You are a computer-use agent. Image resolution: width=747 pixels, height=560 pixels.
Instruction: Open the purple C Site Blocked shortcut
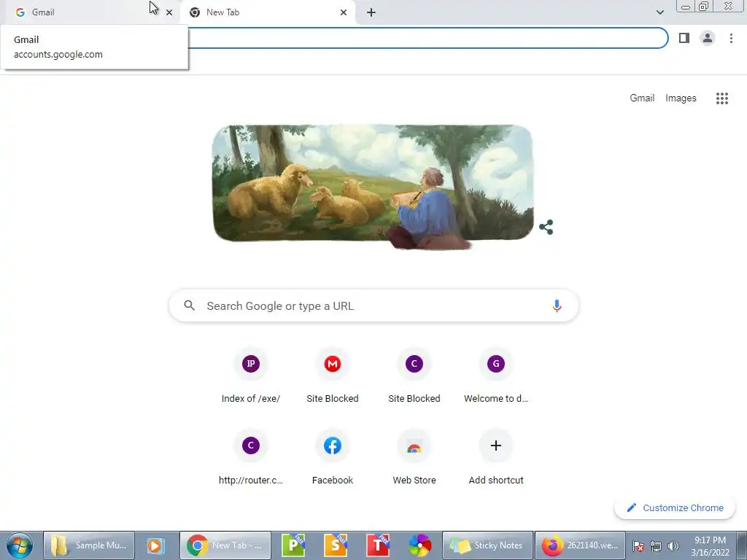[x=414, y=376]
